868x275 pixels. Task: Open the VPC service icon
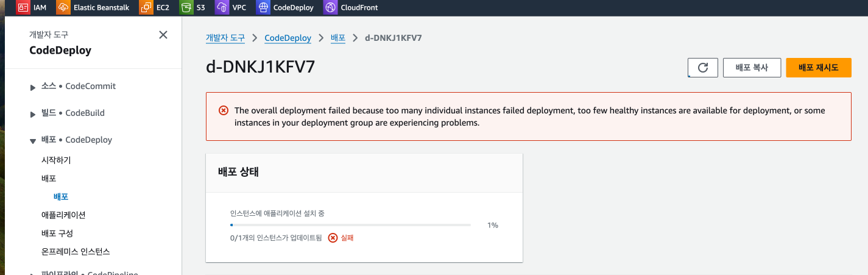coord(222,8)
